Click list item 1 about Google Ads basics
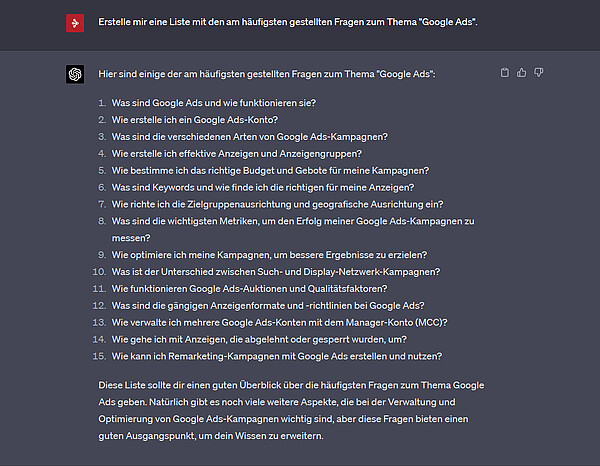The width and height of the screenshot is (600, 466). 214,103
